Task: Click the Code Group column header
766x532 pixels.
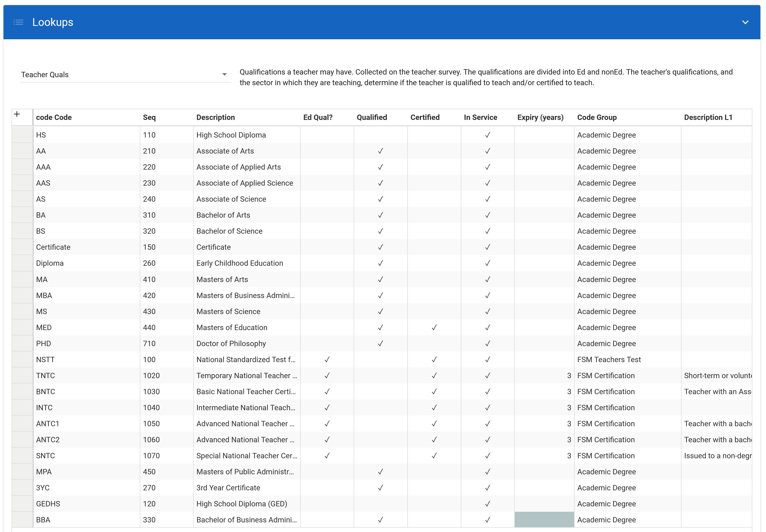Action: 597,117
